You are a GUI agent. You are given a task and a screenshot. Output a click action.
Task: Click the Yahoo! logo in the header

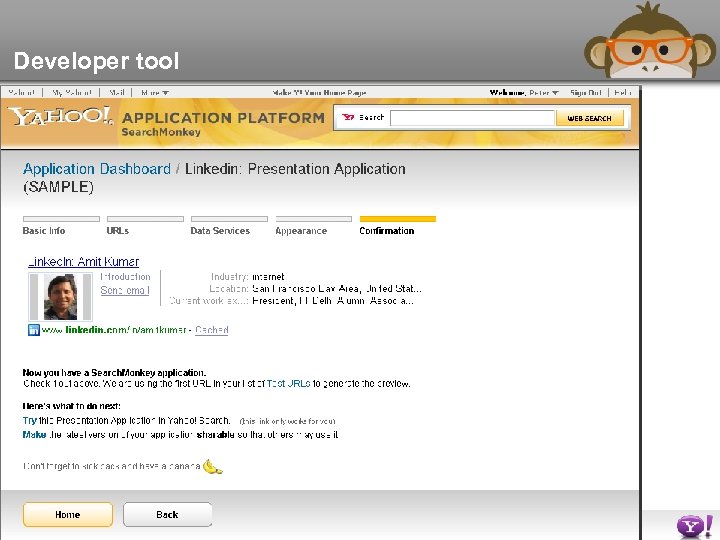coord(60,117)
